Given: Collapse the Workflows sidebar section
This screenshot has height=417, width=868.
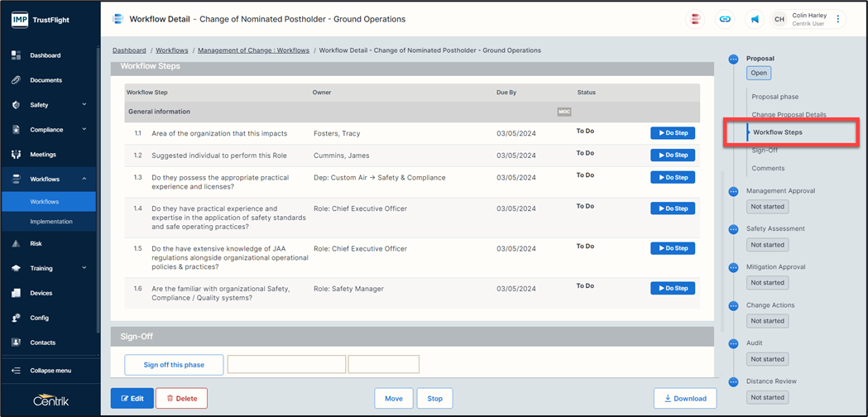Looking at the screenshot, I should 84,180.
